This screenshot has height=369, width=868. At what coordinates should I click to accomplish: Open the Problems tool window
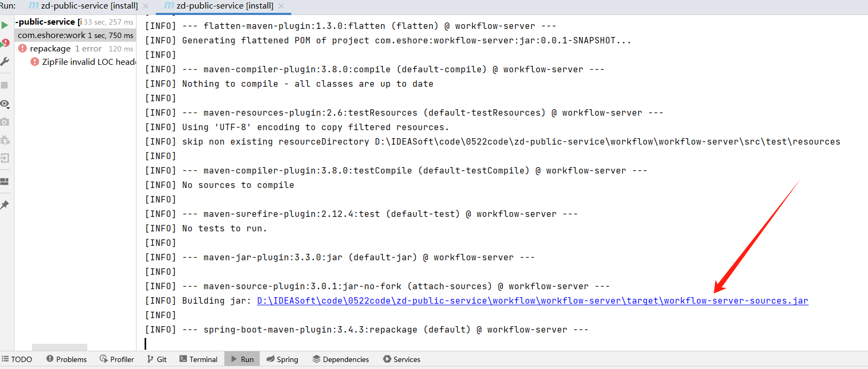(66, 359)
